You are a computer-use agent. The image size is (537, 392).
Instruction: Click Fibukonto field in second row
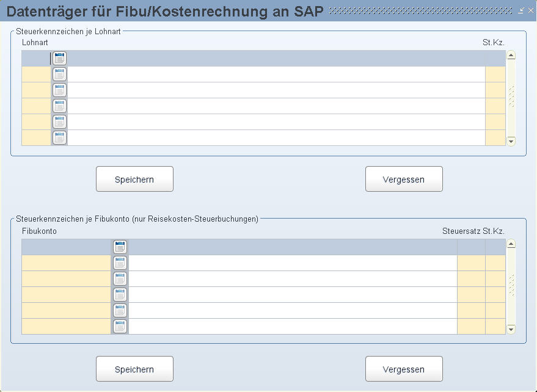(x=66, y=263)
